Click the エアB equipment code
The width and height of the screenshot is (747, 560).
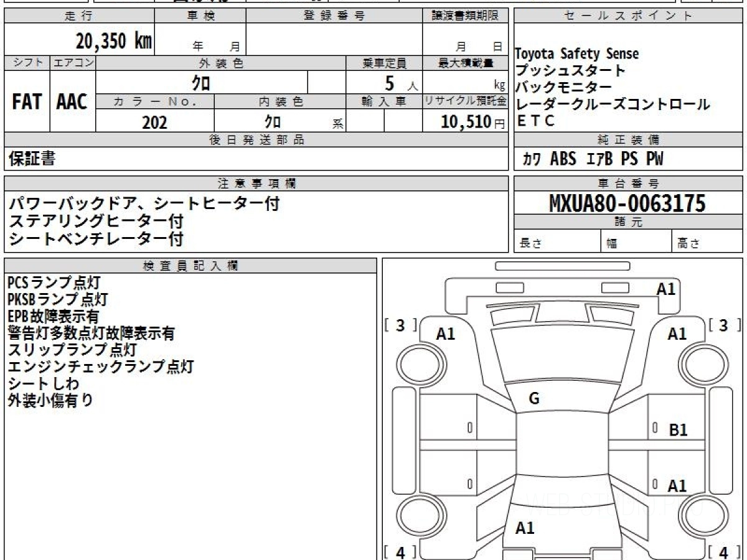(599, 159)
